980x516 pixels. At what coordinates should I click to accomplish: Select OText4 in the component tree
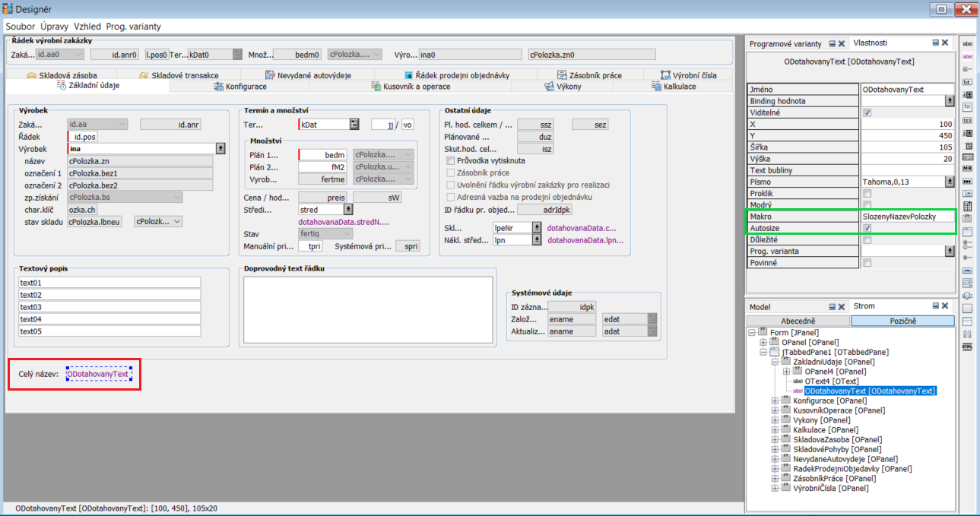[x=831, y=381]
